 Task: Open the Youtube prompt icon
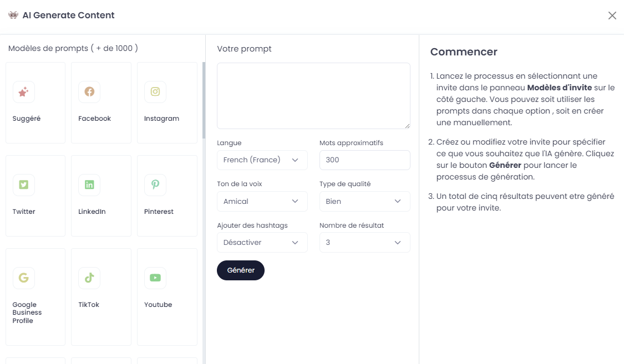[x=155, y=278]
